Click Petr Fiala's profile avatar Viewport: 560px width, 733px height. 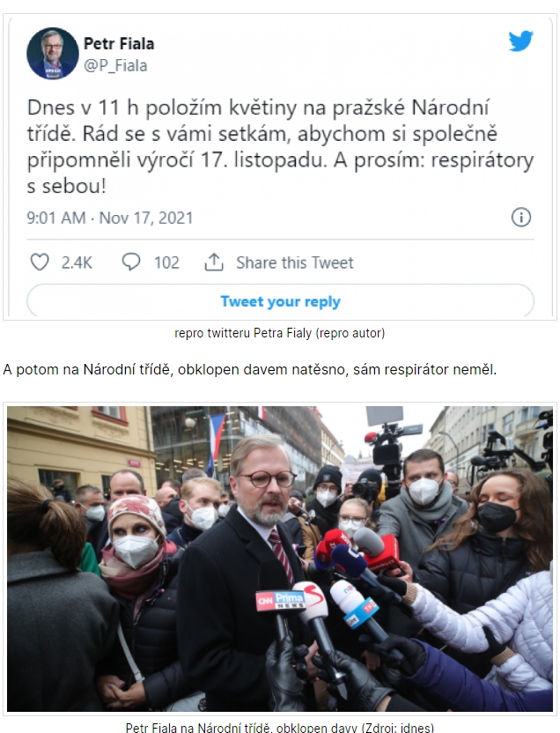tap(52, 53)
